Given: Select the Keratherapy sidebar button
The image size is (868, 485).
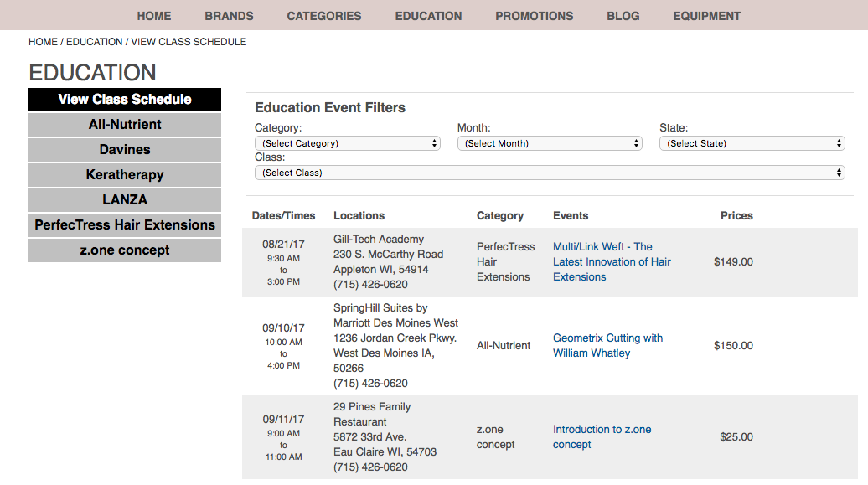Looking at the screenshot, I should (x=125, y=175).
